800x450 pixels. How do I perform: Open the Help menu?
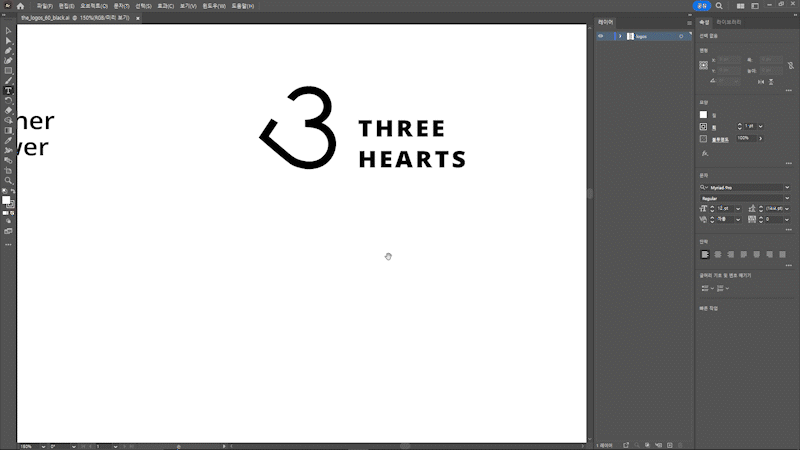243,6
